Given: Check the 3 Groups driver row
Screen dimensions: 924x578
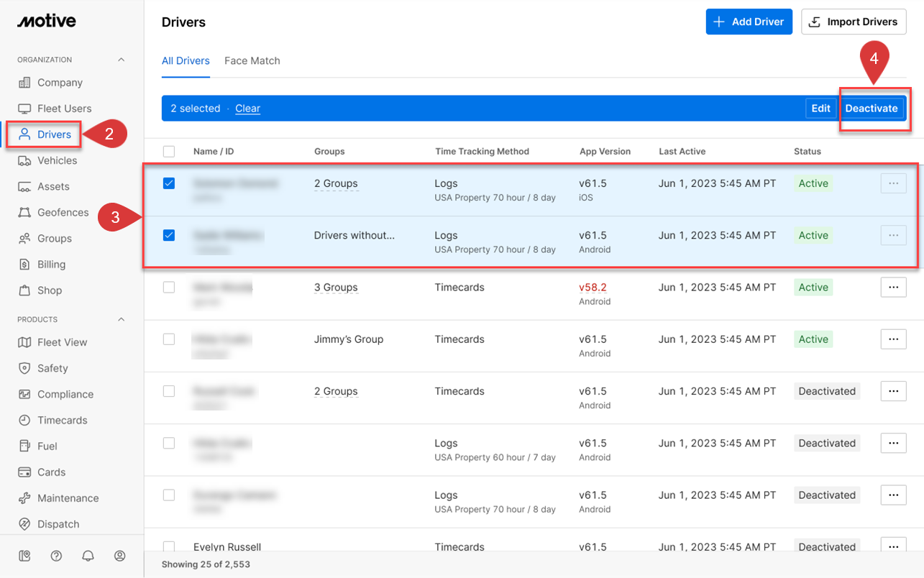Looking at the screenshot, I should [x=169, y=287].
